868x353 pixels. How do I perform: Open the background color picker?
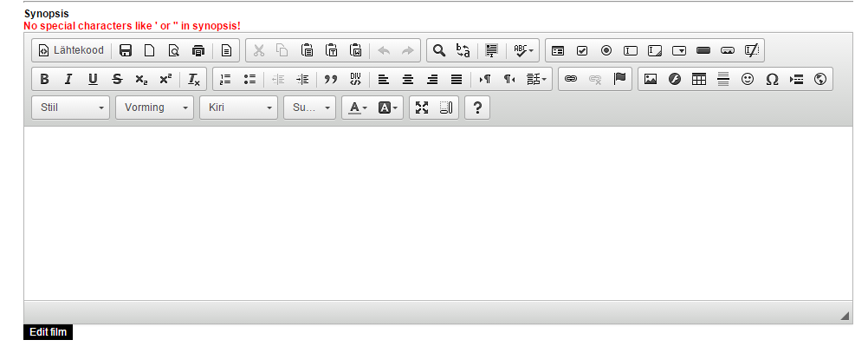pos(387,108)
